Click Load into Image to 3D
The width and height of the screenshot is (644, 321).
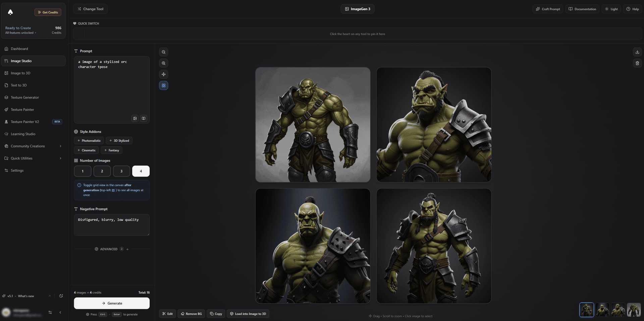(x=248, y=314)
